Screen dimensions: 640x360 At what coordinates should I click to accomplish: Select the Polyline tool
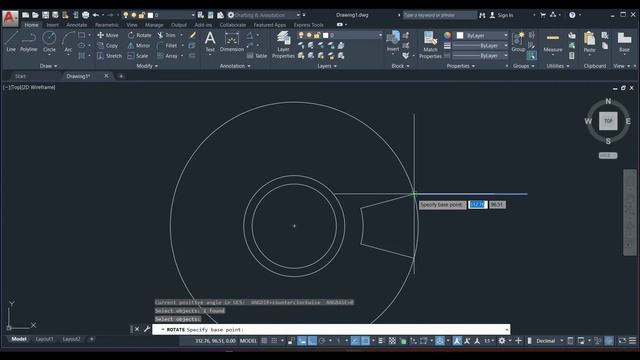click(x=28, y=42)
